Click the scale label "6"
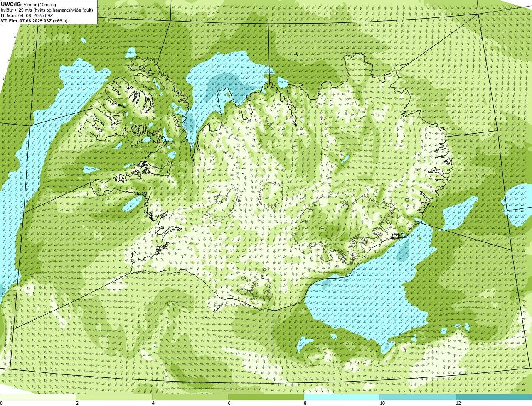This screenshot has height=406, width=532. (x=229, y=403)
